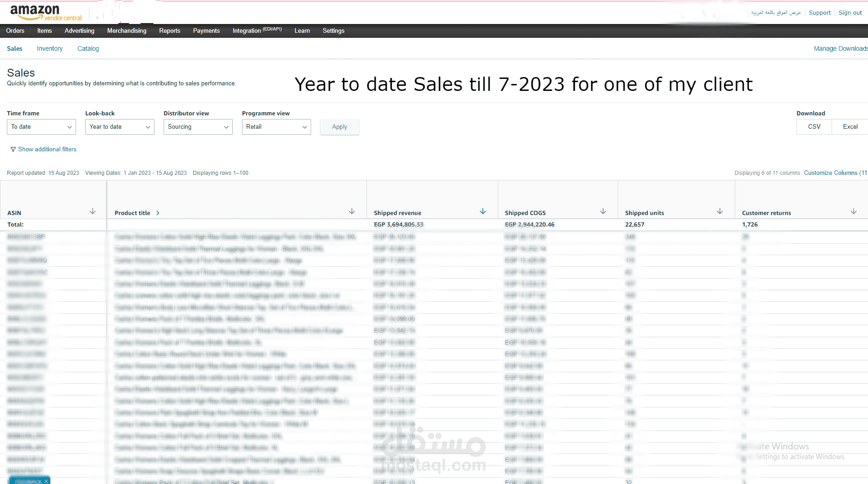Open the Settings menu
This screenshot has width=868, height=484.
tap(334, 31)
